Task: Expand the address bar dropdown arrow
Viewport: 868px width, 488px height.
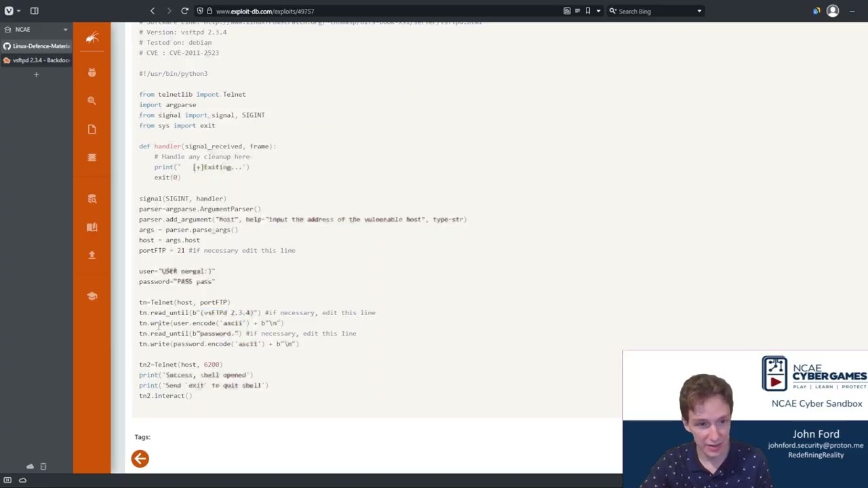Action: 598,11
